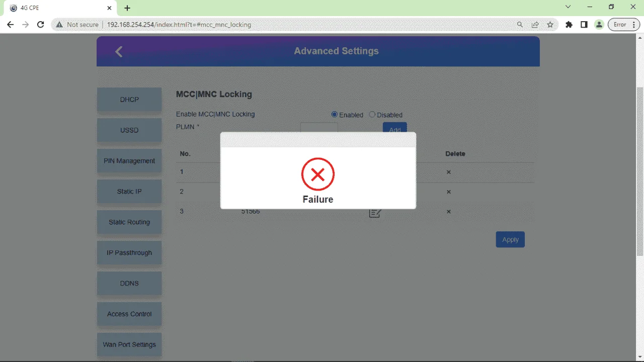Bookmark this page with star

(550, 24)
